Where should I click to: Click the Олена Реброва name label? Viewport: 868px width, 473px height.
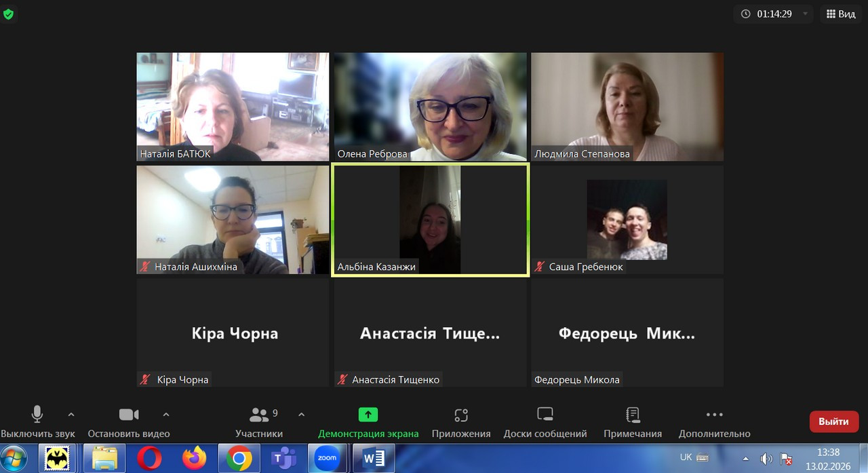372,154
